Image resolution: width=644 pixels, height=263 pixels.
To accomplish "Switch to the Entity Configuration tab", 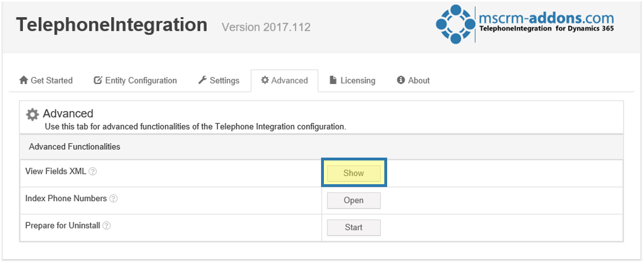I will [x=136, y=81].
